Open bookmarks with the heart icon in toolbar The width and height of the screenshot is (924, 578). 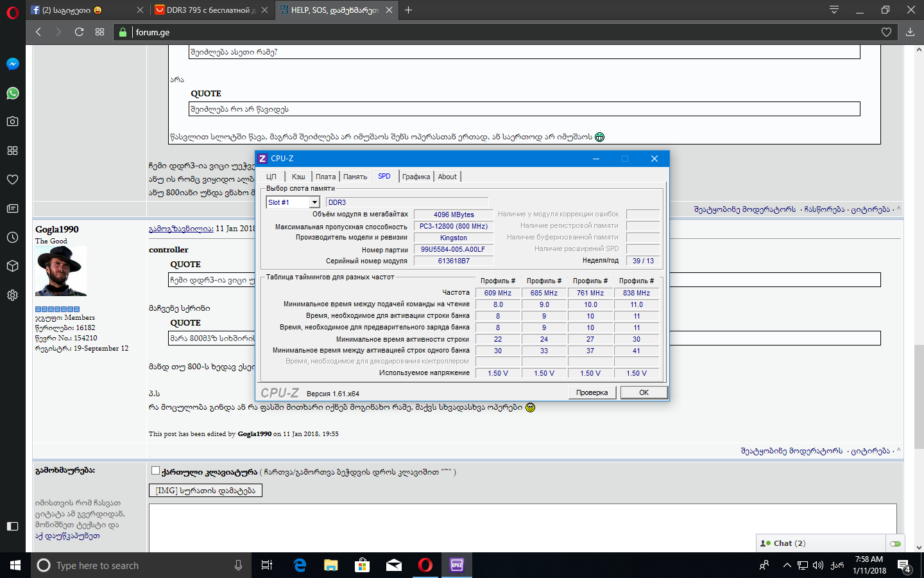point(886,31)
